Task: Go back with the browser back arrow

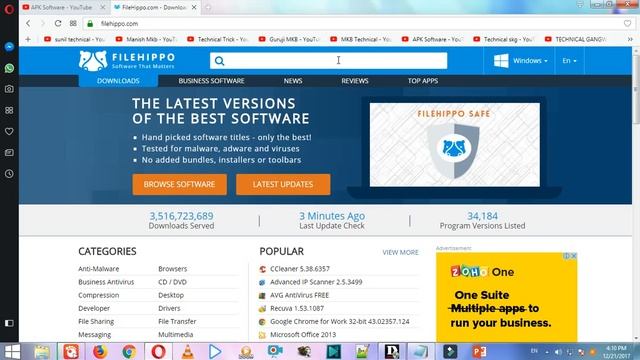Action: (x=28, y=24)
